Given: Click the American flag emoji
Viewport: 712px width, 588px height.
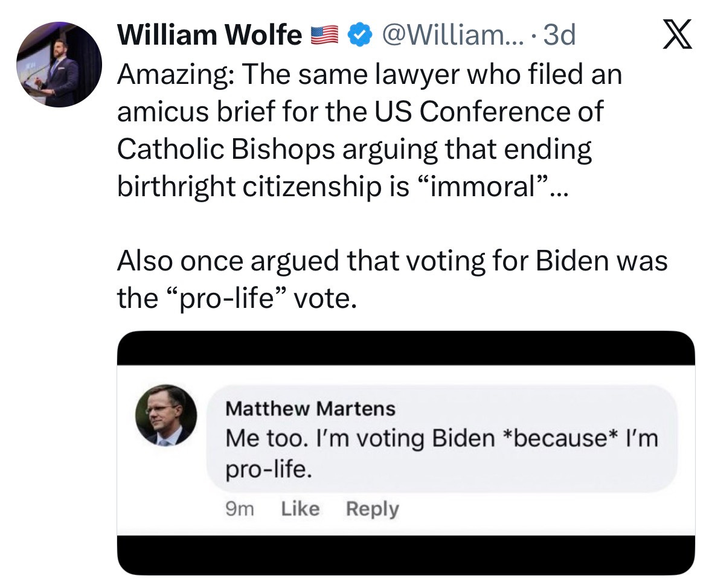Looking at the screenshot, I should click(x=324, y=37).
